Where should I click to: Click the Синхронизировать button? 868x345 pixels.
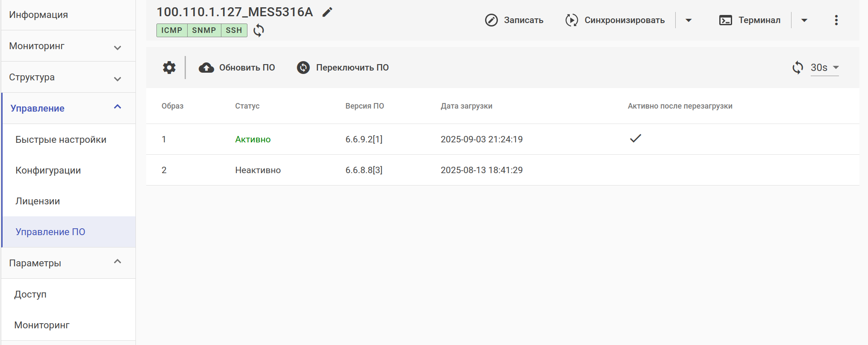point(615,20)
